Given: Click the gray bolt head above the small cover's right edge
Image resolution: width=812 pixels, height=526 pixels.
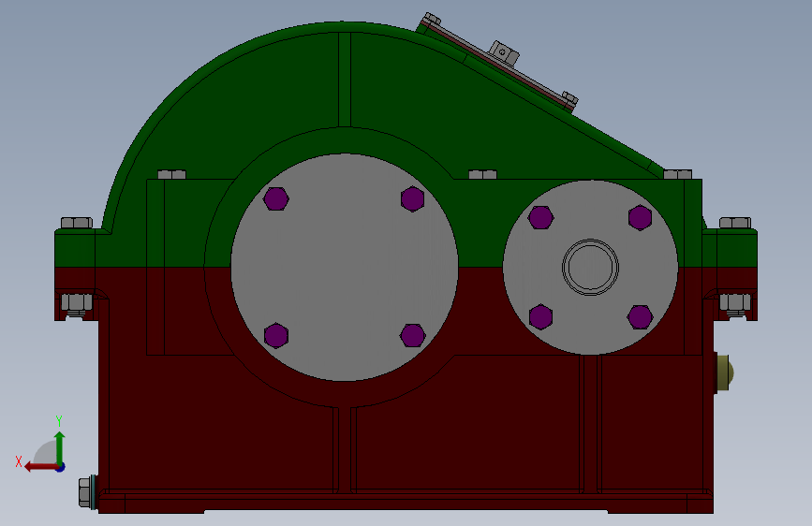Looking at the screenshot, I should [678, 174].
